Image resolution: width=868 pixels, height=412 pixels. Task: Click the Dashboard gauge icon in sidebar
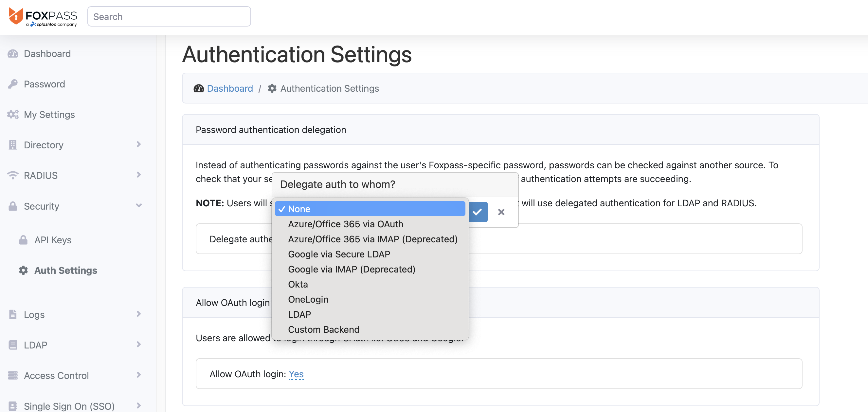pos(13,54)
